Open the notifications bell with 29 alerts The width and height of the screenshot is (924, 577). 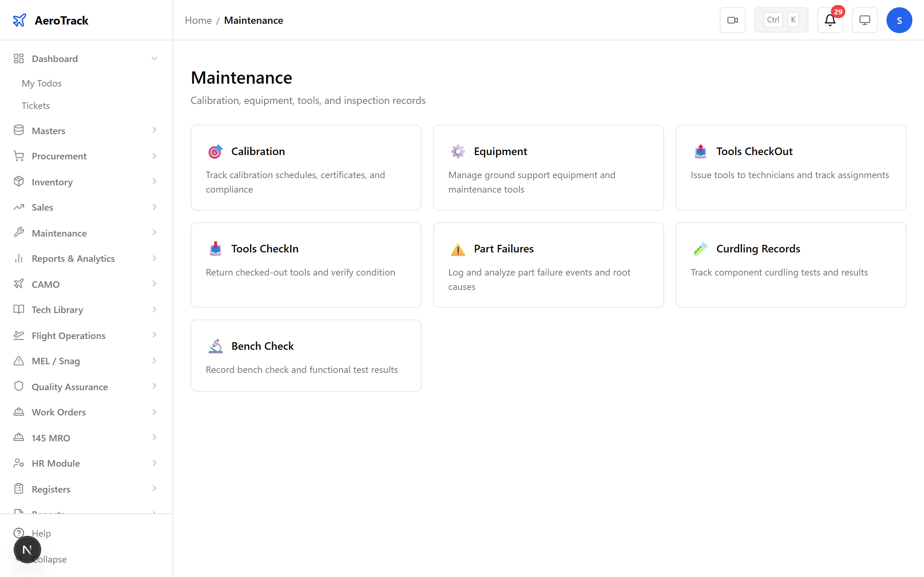coord(830,21)
